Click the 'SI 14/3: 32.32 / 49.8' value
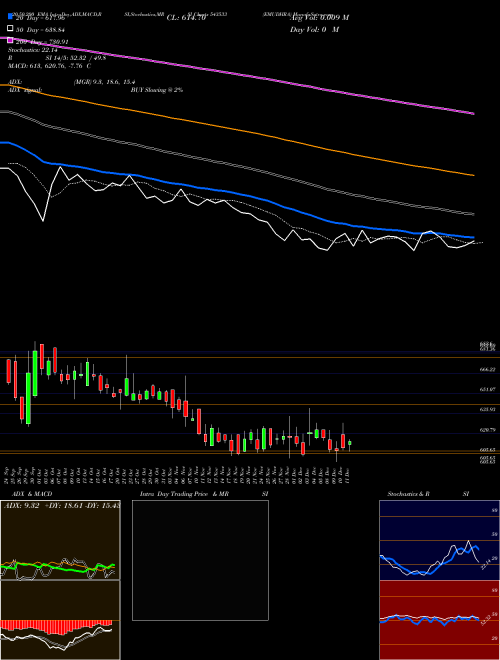500x660 pixels. click(x=76, y=58)
